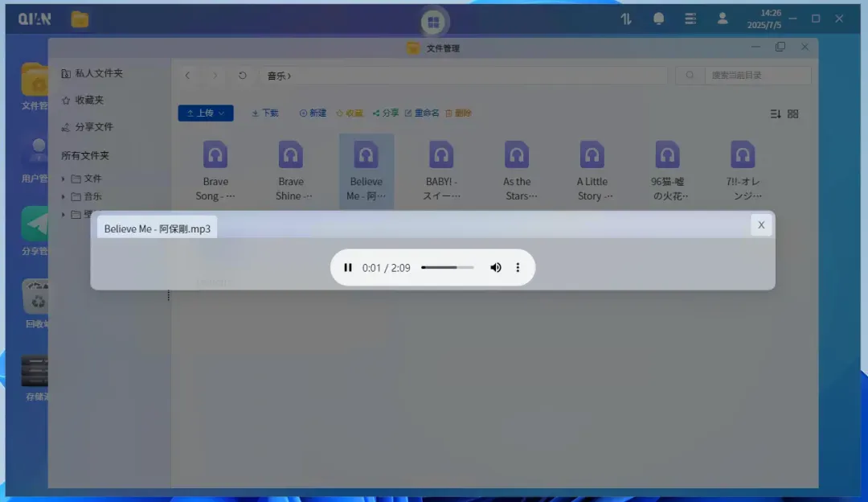
Task: Open 回收站 recycle bin desktop icon
Action: (35, 303)
